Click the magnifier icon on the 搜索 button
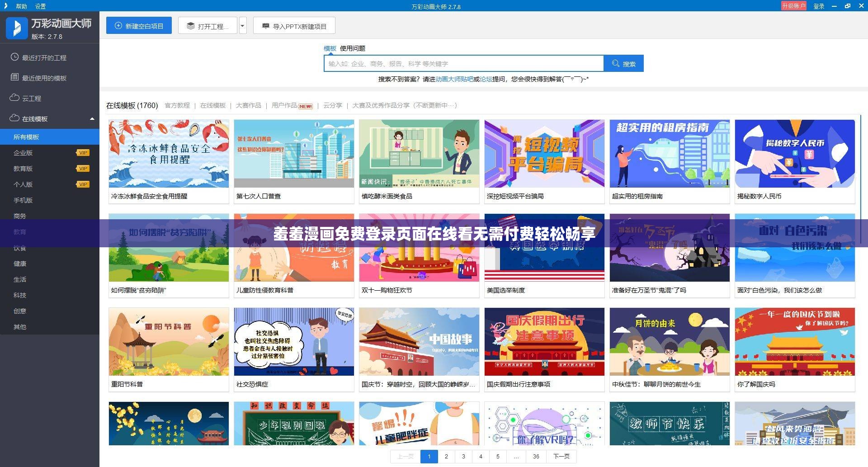The image size is (868, 467). click(615, 63)
